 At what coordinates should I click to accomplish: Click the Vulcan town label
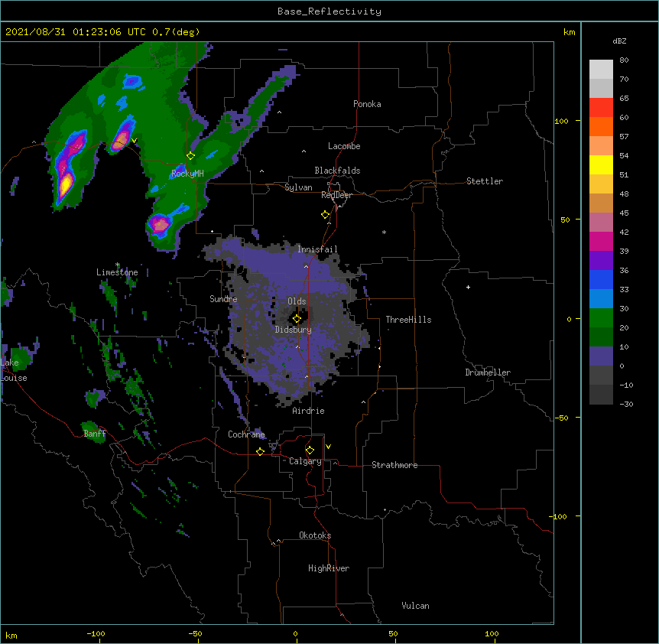415,606
